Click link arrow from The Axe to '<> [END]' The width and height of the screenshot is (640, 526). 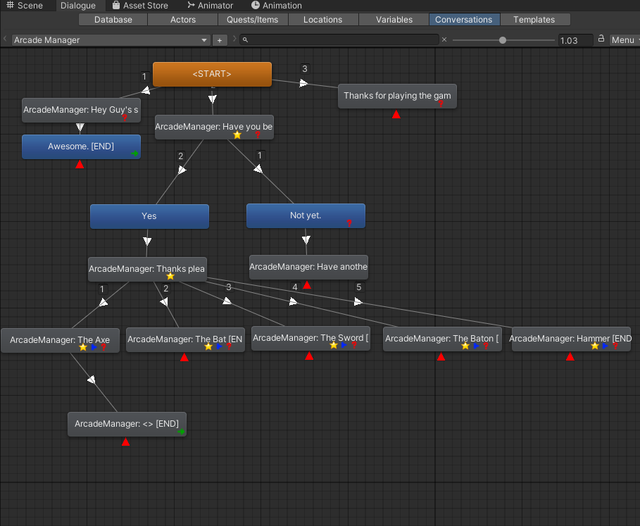click(x=91, y=380)
